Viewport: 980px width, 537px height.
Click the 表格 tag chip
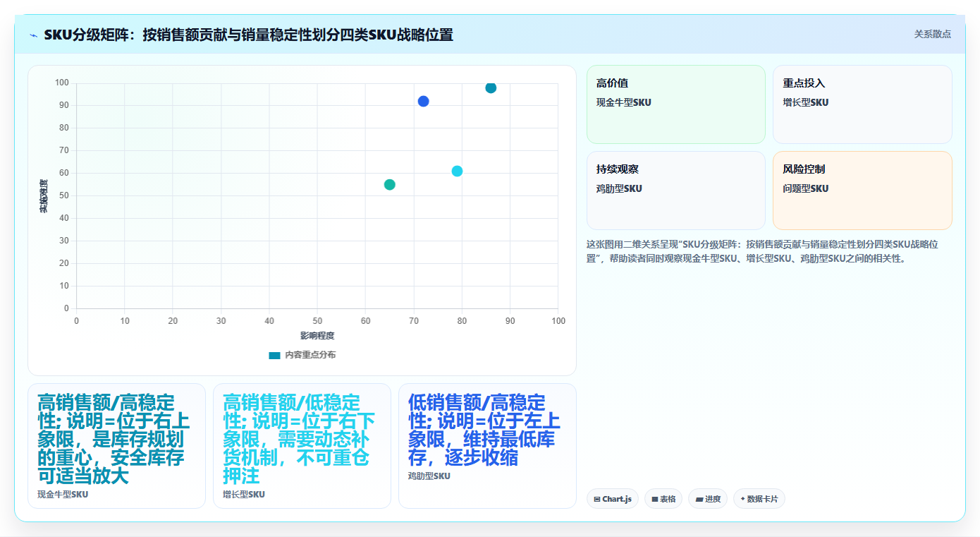click(x=663, y=499)
